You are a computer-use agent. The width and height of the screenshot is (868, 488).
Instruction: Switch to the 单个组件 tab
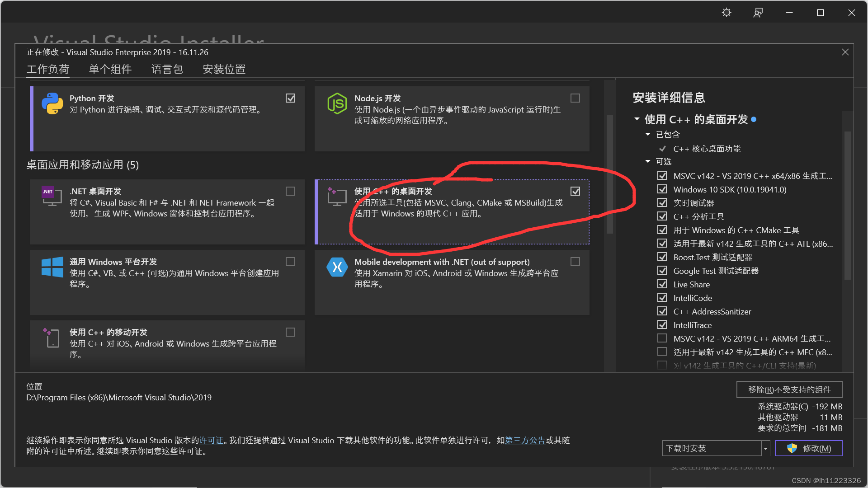pyautogui.click(x=110, y=69)
